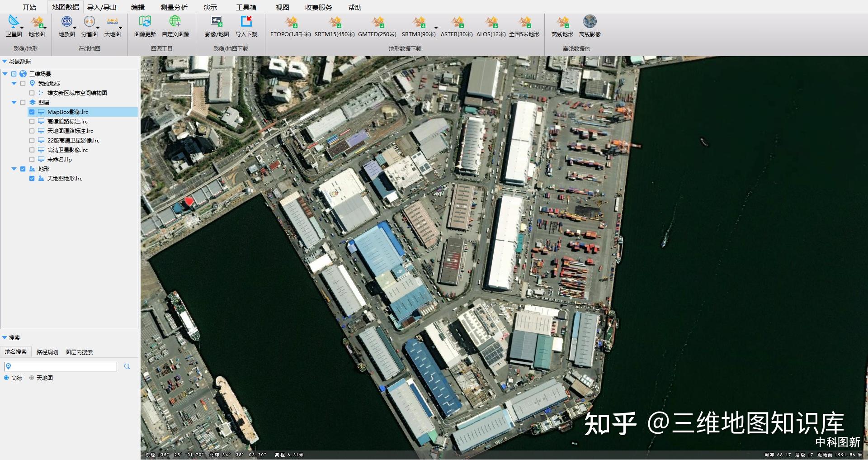The image size is (868, 460).
Task: Open the 测量分析 menu tab
Action: [x=174, y=7]
